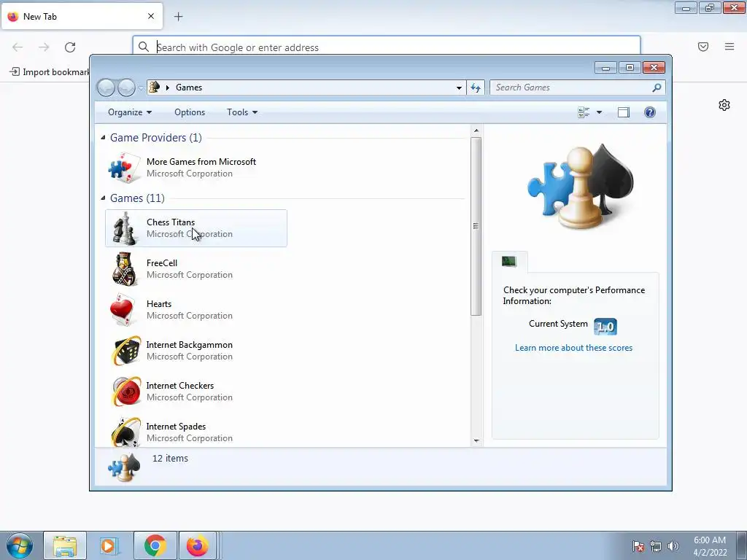
Task: Reload the page in Firefox
Action: [x=70, y=47]
